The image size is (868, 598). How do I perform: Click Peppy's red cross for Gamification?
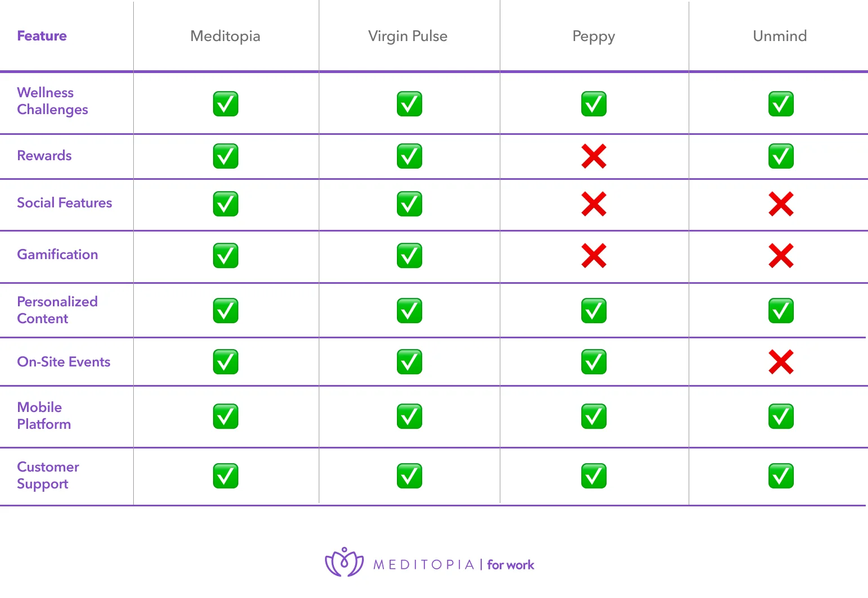click(x=594, y=256)
